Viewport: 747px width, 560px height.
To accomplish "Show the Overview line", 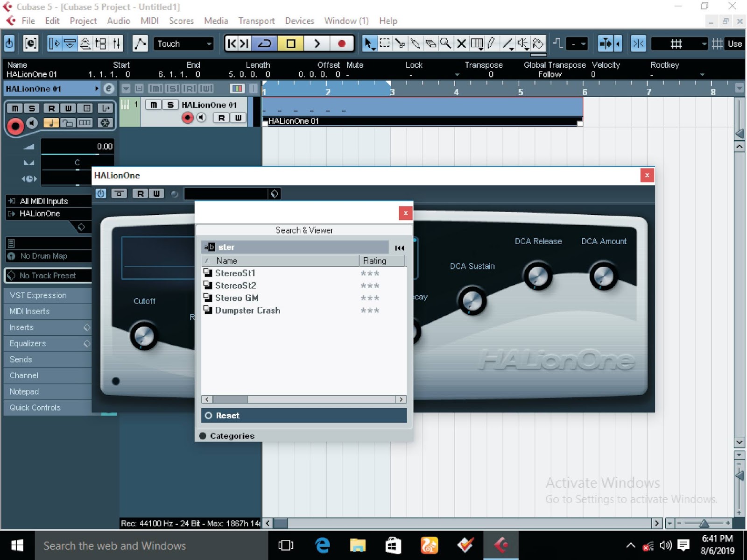I will [85, 43].
